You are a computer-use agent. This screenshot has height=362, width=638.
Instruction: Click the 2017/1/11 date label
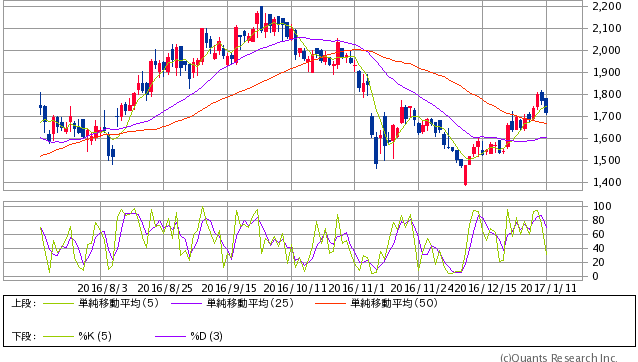tap(549, 288)
